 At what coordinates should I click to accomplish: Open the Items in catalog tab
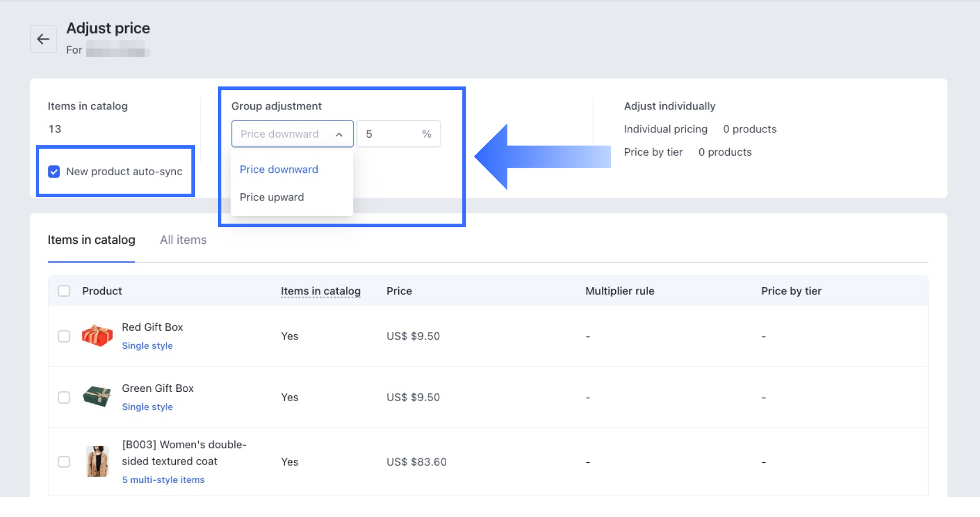click(92, 240)
